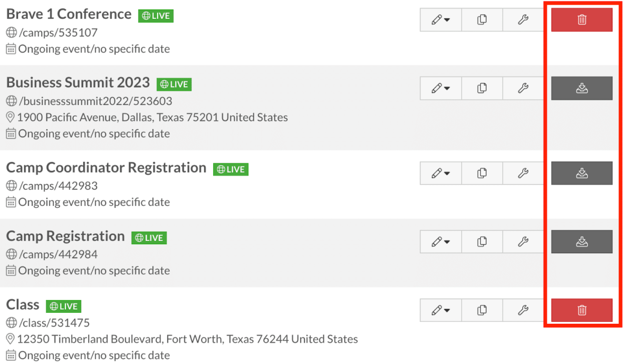The height and width of the screenshot is (364, 633).
Task: Archive the Camp Coordinator Registration event
Action: pos(581,173)
